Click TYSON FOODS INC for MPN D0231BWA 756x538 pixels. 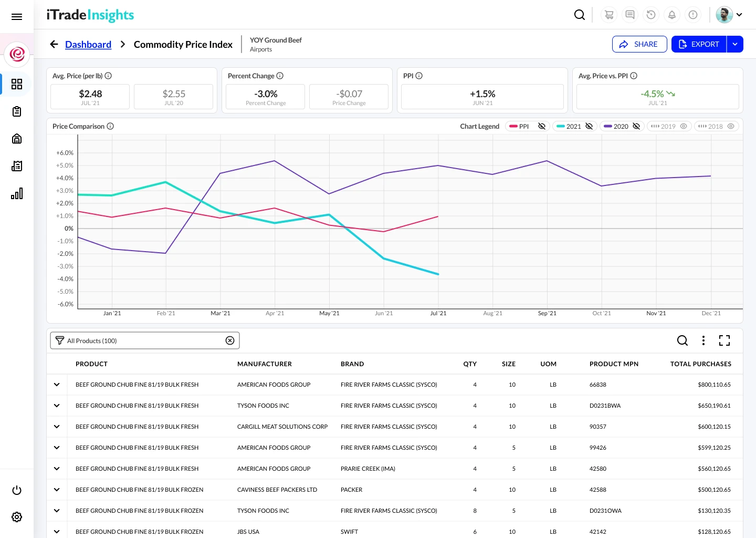point(263,406)
